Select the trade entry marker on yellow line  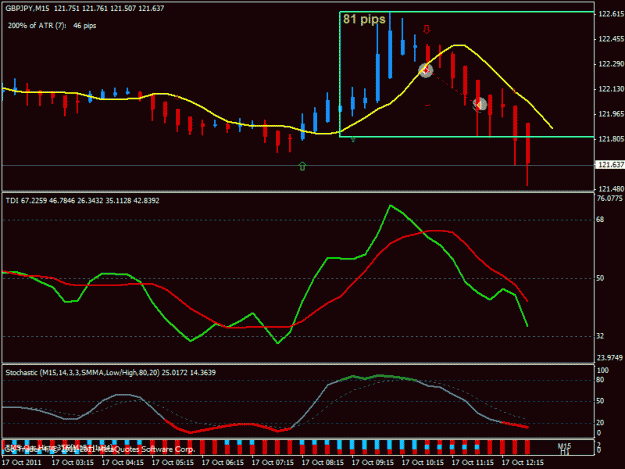coord(426,71)
